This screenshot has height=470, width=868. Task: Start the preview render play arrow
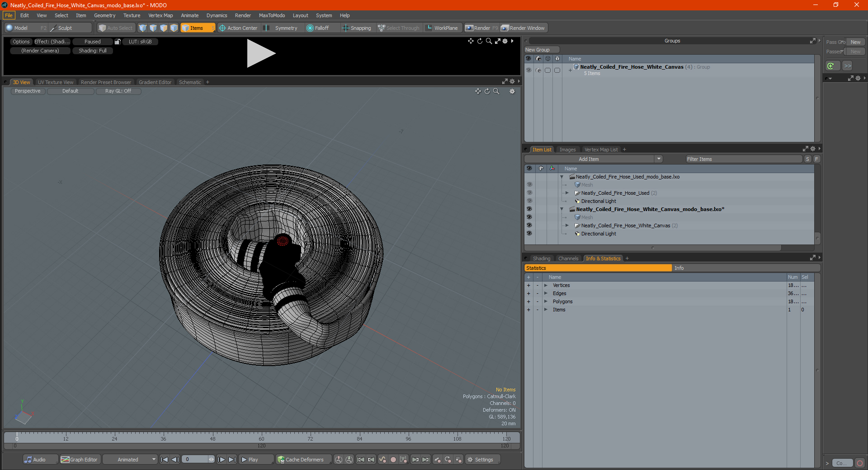(261, 53)
